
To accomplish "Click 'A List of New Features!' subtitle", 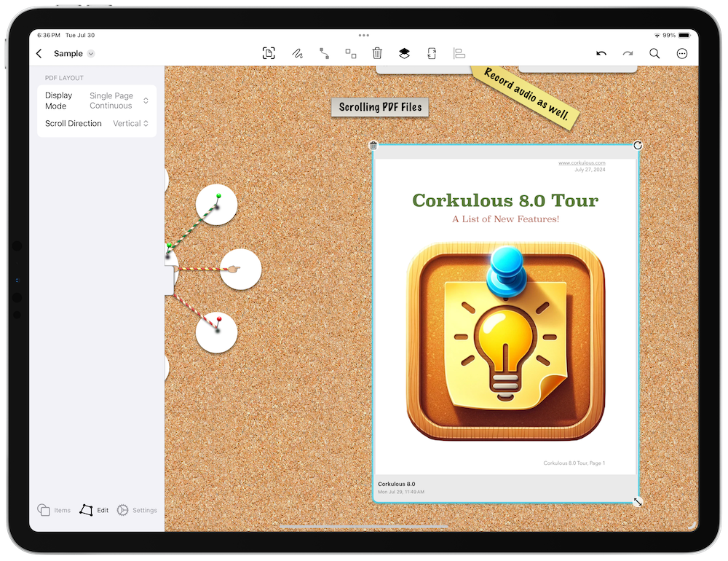I will click(x=506, y=219).
